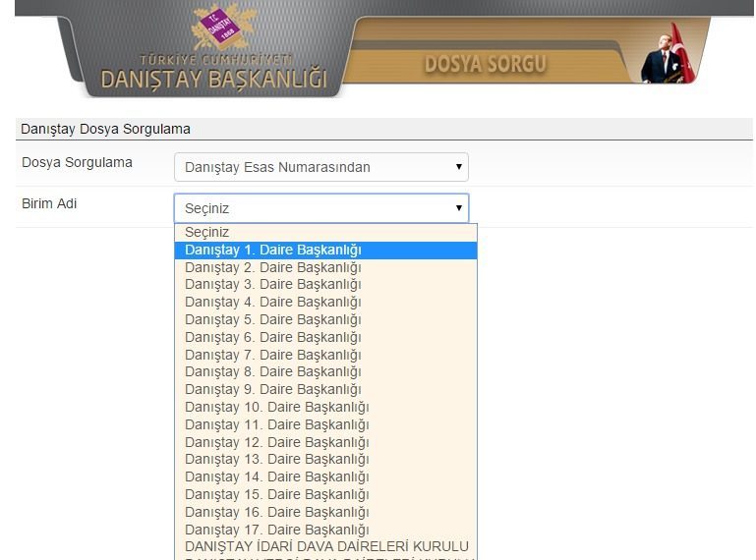
Task: Click arrow of Danıştay Esas Numarasından combo box
Action: 458,167
